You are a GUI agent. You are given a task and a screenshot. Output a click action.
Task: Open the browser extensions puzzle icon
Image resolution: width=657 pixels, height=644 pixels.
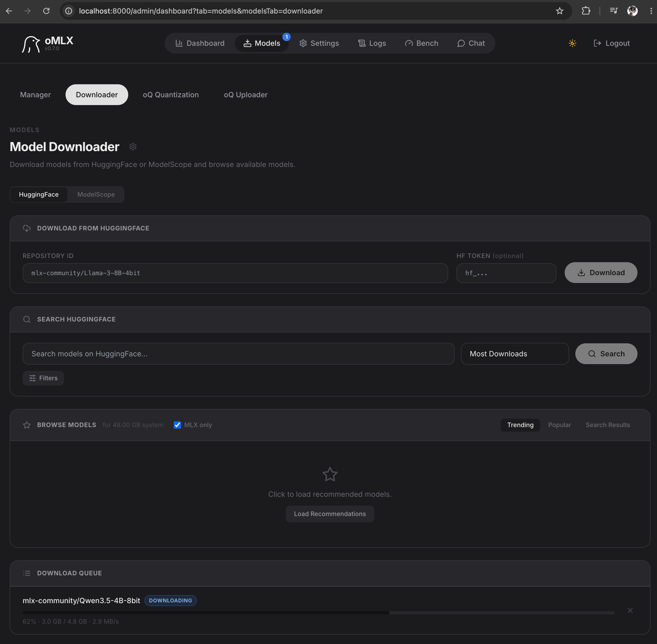pyautogui.click(x=586, y=11)
